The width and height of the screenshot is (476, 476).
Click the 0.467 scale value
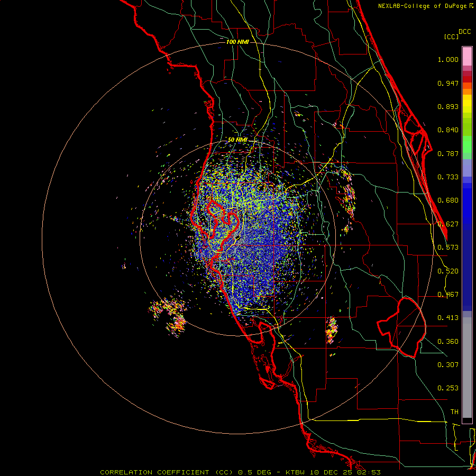(448, 295)
